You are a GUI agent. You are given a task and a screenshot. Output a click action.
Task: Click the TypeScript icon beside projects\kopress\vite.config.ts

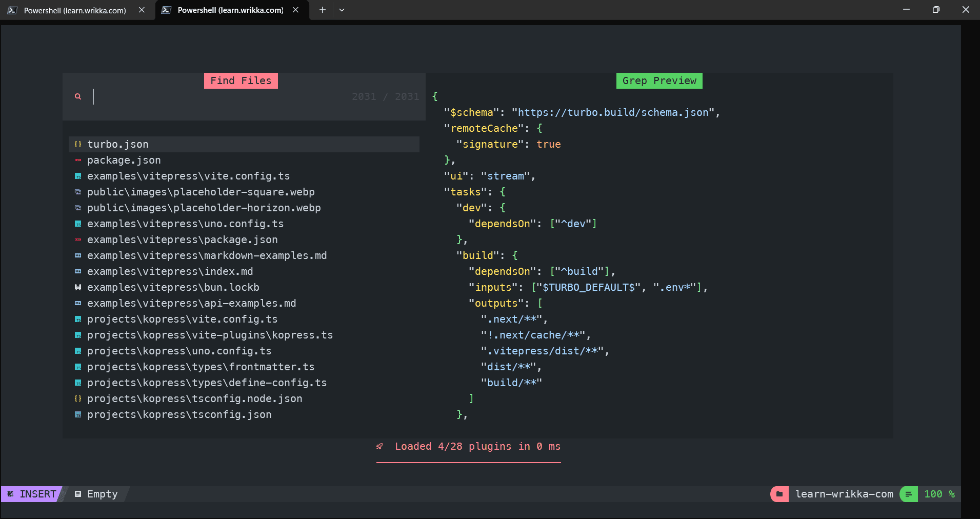[x=78, y=319]
